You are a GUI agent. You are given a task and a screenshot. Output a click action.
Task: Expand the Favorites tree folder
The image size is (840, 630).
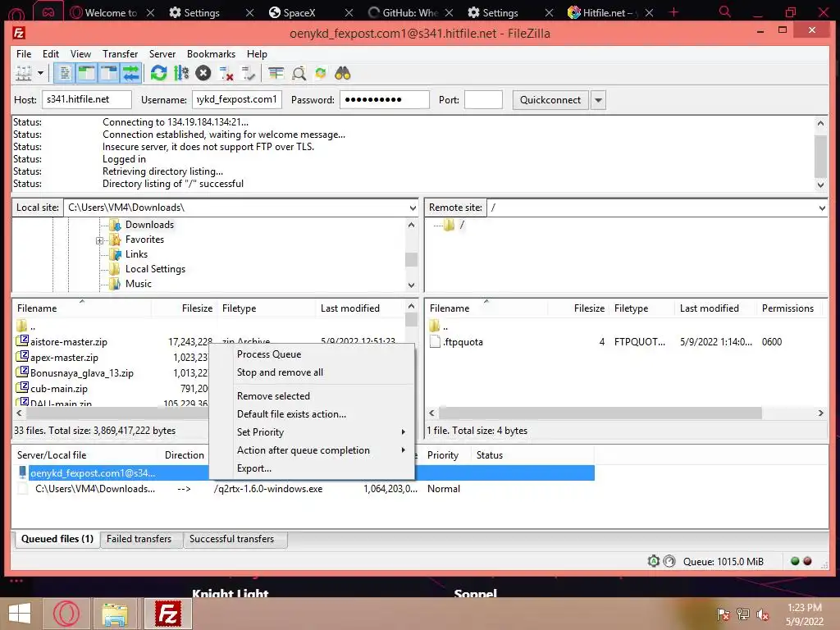(99, 240)
